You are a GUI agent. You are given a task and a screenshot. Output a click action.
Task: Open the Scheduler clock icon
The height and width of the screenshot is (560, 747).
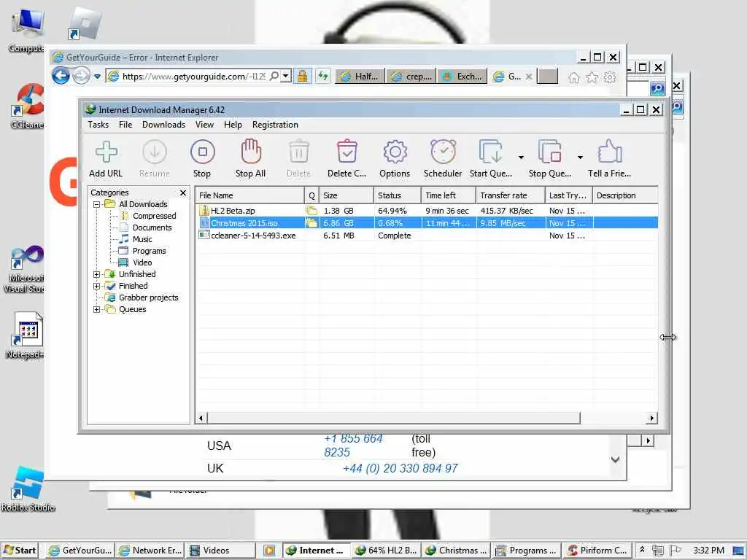point(443,152)
